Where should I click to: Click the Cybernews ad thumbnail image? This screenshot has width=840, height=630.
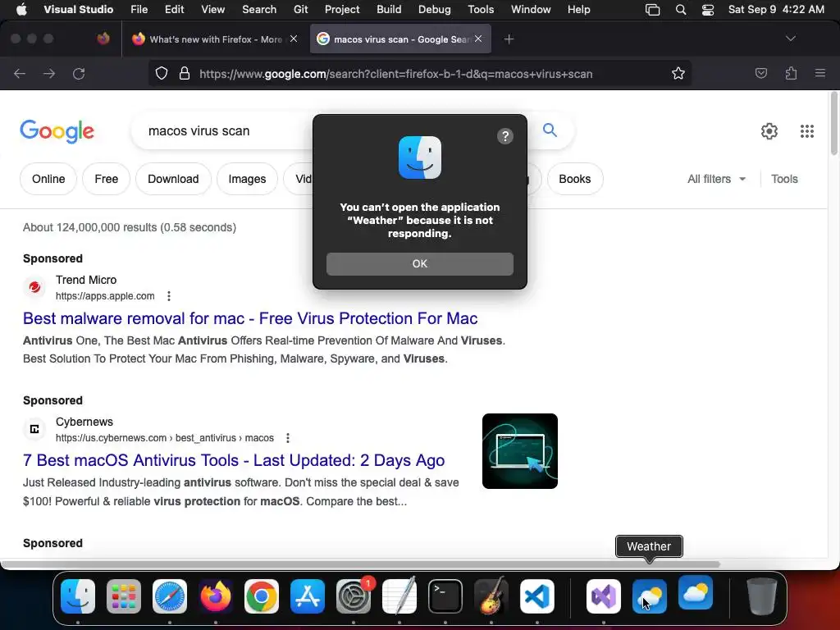519,451
